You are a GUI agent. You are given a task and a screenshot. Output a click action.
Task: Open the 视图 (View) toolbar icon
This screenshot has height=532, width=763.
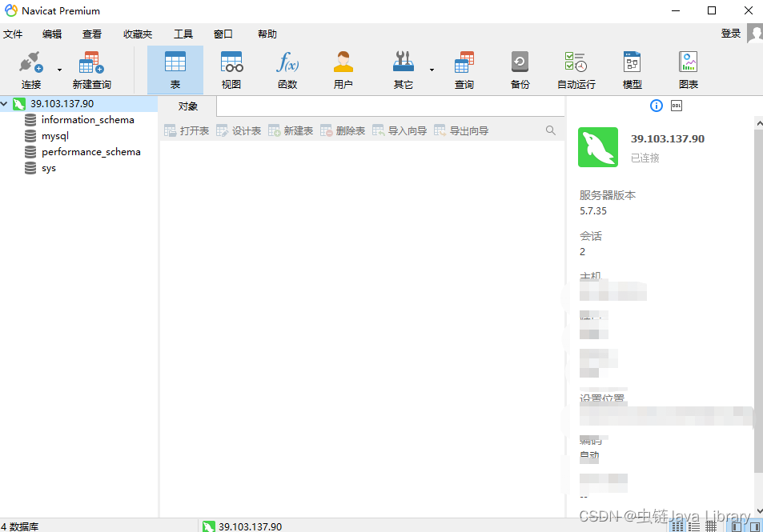click(231, 70)
